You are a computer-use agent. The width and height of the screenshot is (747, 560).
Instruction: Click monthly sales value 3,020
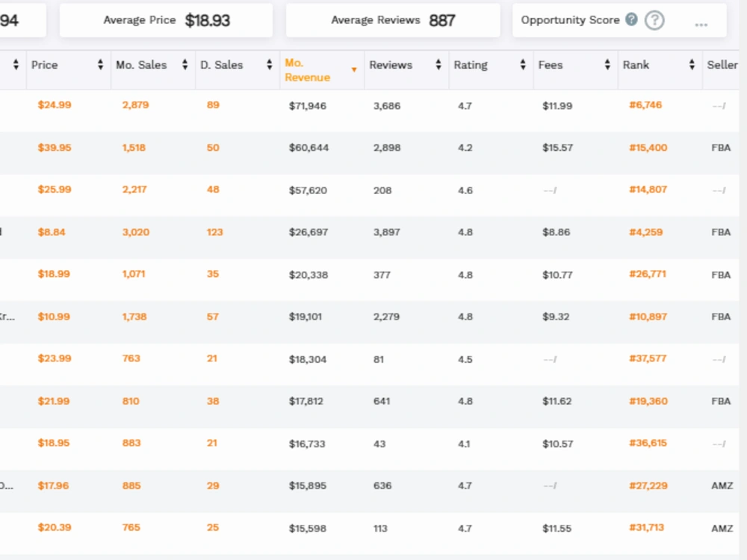(x=136, y=232)
